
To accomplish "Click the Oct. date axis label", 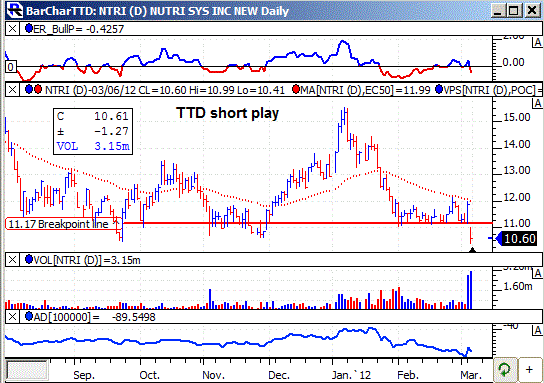I will coord(150,375).
